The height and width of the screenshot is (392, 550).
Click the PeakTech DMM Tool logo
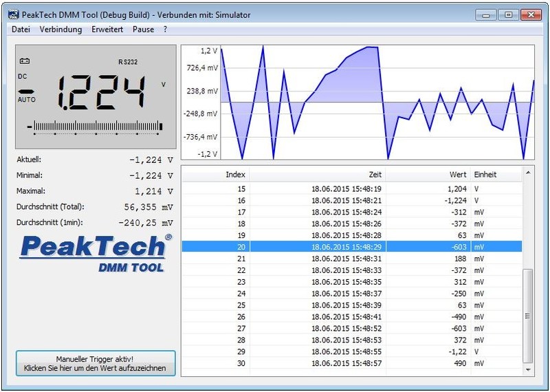pyautogui.click(x=94, y=252)
